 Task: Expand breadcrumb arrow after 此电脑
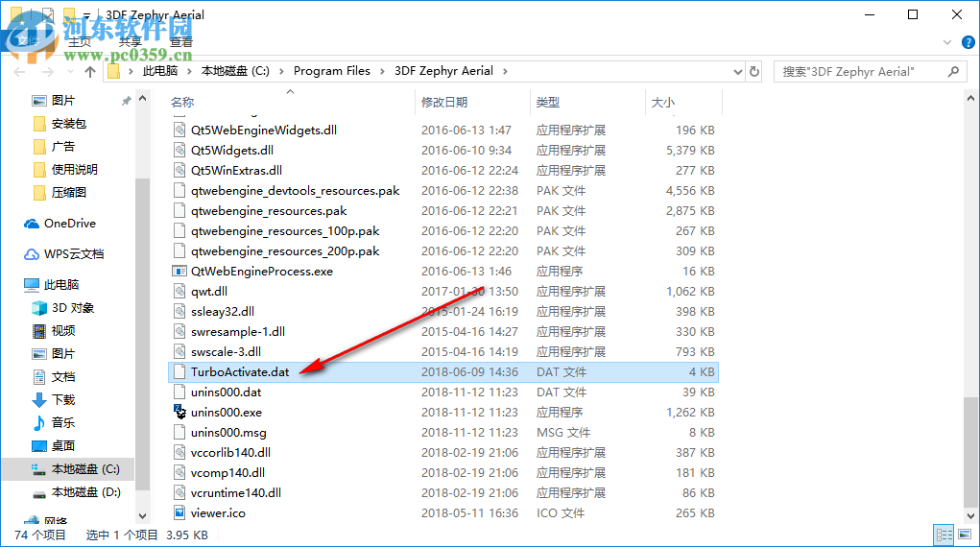pyautogui.click(x=189, y=71)
